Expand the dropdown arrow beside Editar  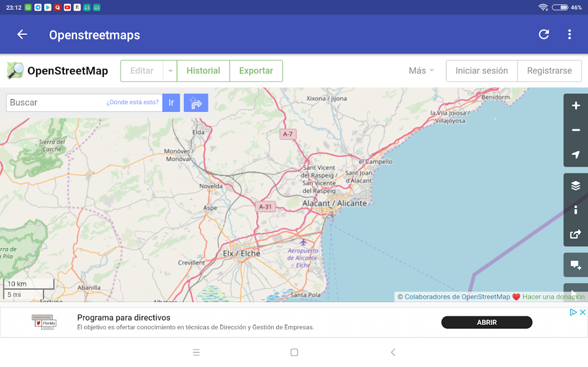[170, 71]
